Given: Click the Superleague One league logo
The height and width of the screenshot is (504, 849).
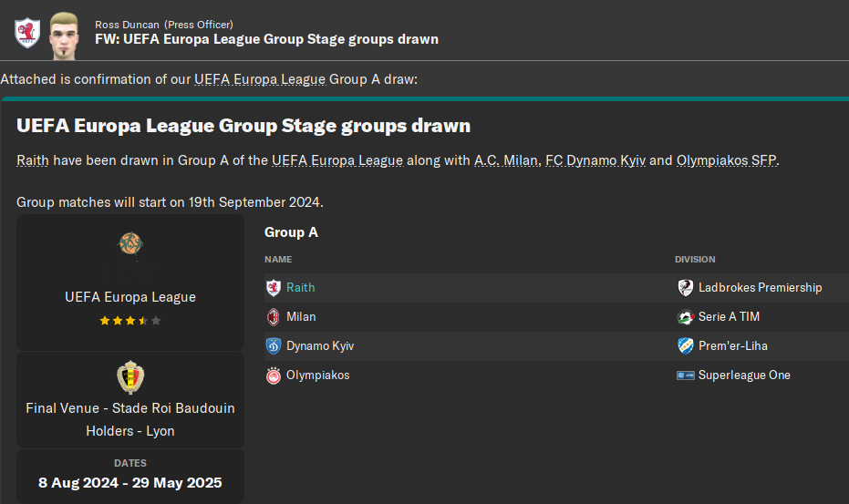Looking at the screenshot, I should click(x=686, y=375).
